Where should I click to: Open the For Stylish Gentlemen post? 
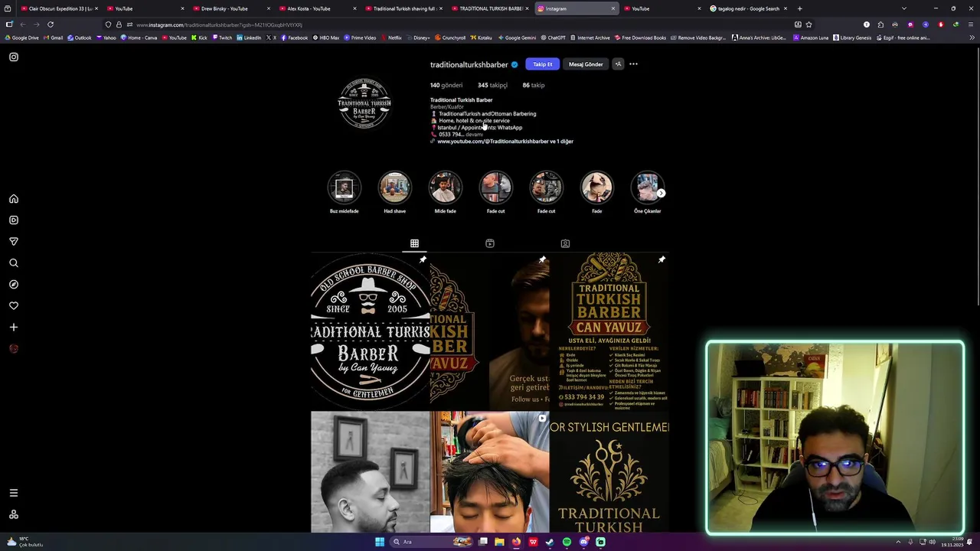609,471
